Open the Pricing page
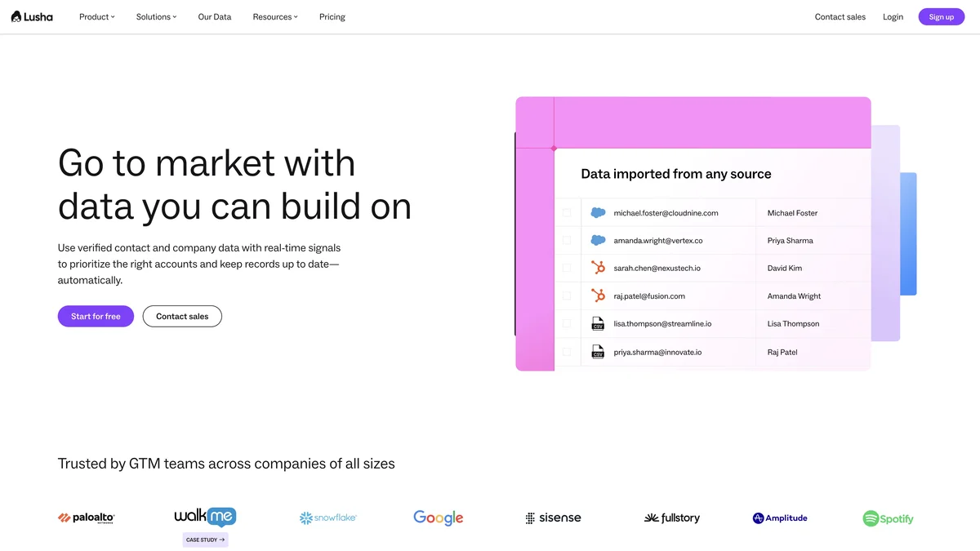This screenshot has width=980, height=551. [x=332, y=16]
